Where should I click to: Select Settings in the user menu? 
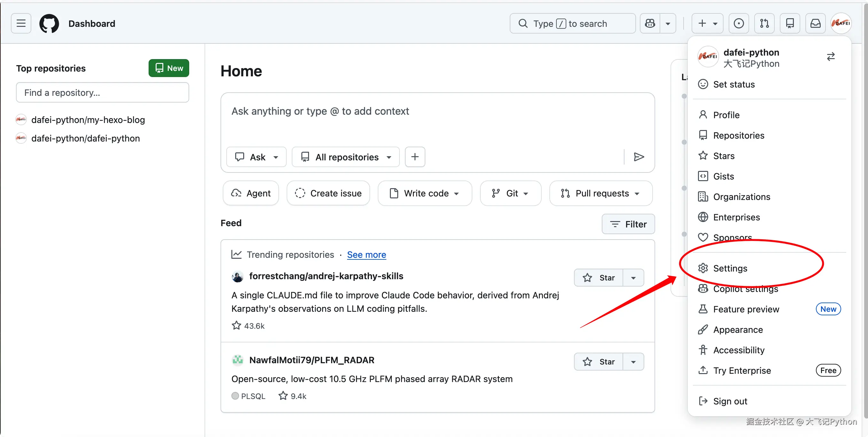point(730,268)
